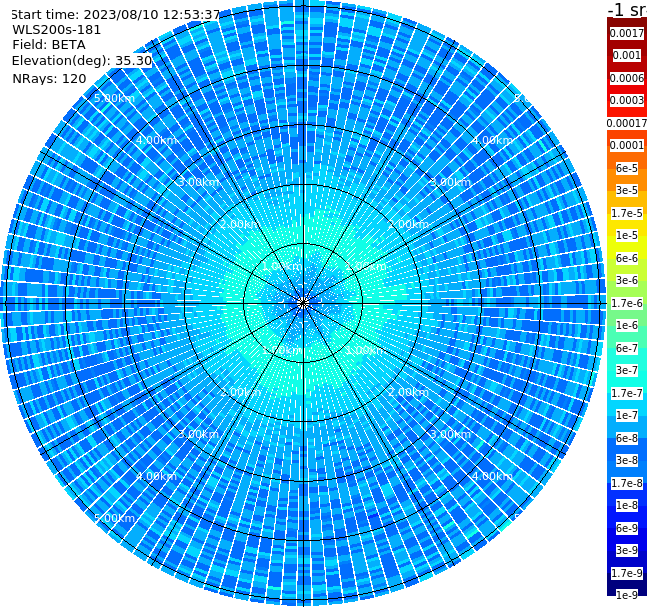This screenshot has width=647, height=607.
Task: Click the 2.00km range label in lower-left quadrant
Action: pyautogui.click(x=241, y=392)
